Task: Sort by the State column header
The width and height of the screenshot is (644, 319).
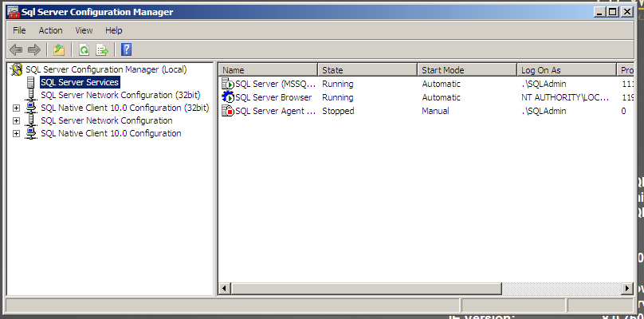Action: (368, 70)
